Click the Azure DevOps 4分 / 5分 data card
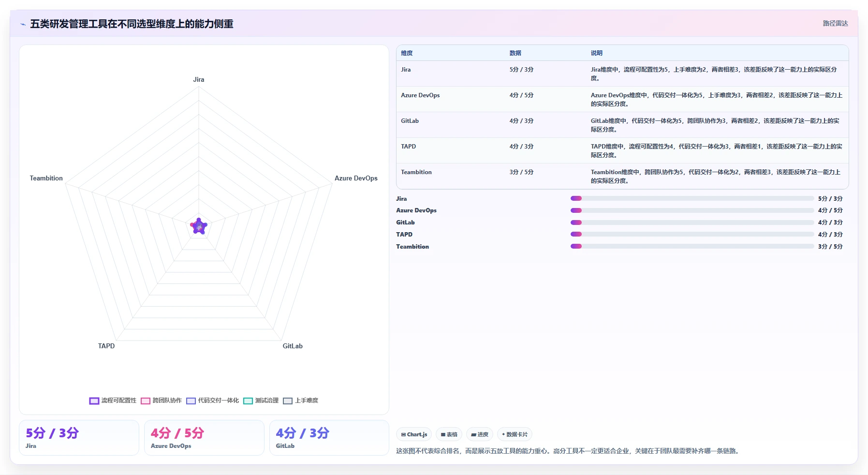Viewport: 868px width, 475px height. pyautogui.click(x=204, y=438)
